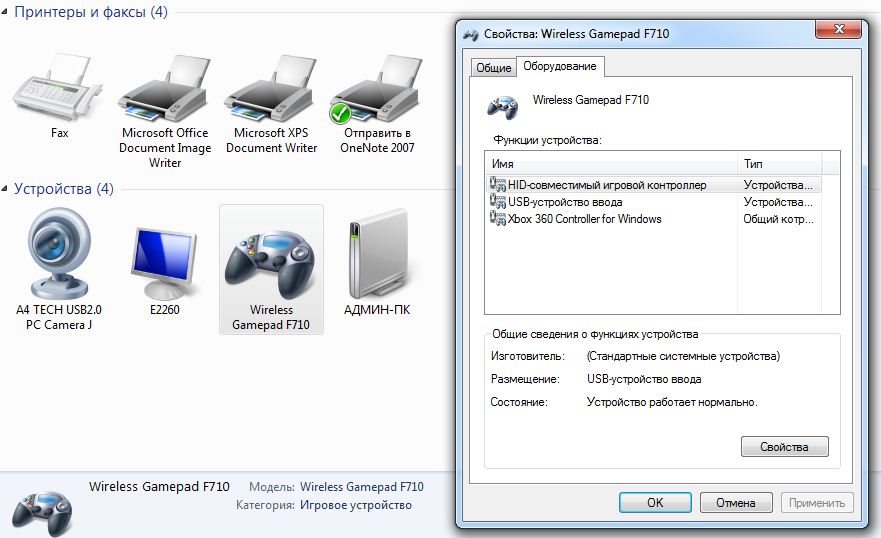The image size is (881, 538).
Task: Select the АДМИН-ПК computer icon
Action: pos(377,262)
